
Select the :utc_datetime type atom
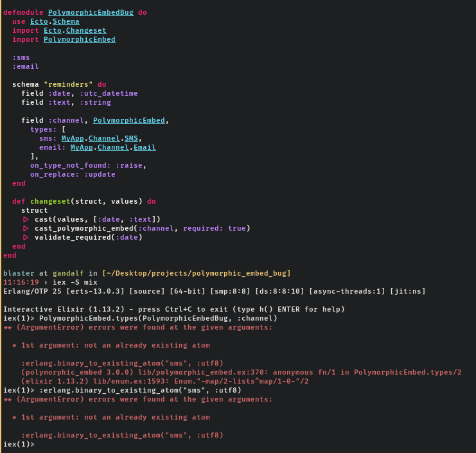[109, 94]
